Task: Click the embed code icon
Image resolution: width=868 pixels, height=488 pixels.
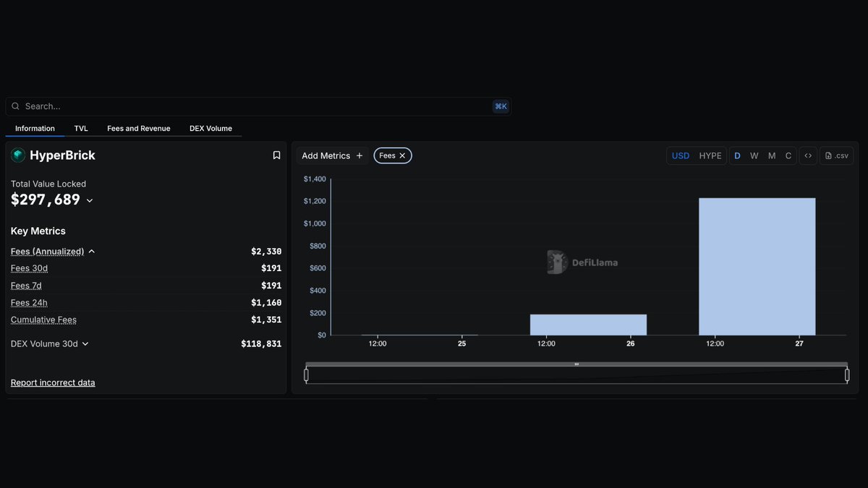Action: point(808,155)
